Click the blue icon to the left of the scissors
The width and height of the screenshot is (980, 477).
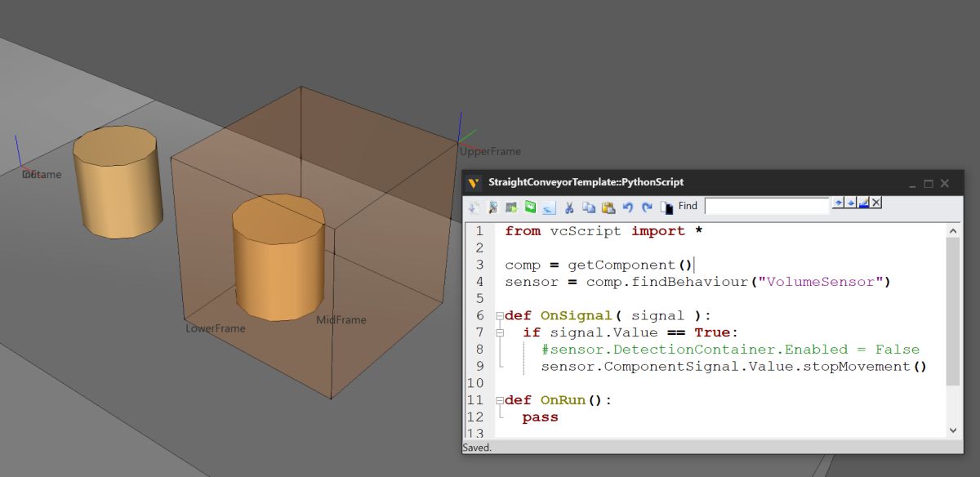(548, 207)
